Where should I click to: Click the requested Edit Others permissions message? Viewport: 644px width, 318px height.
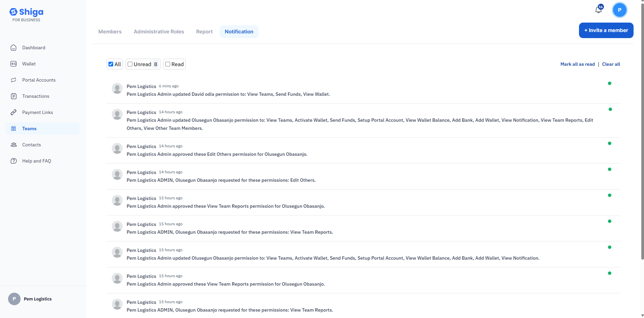(221, 180)
